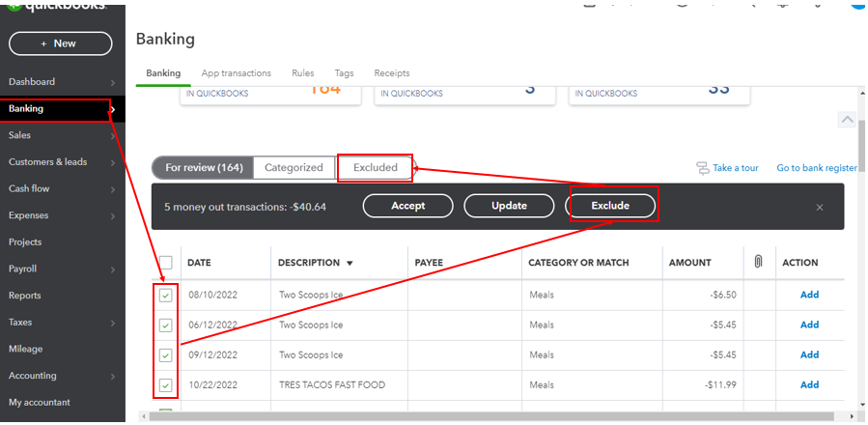Switch to the Receipts tab
The height and width of the screenshot is (425, 868).
point(392,73)
